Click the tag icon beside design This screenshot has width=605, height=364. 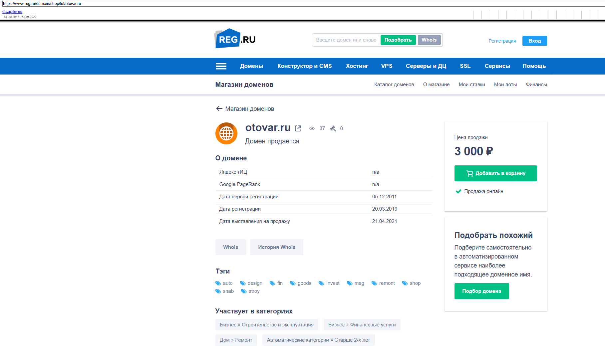tap(243, 283)
